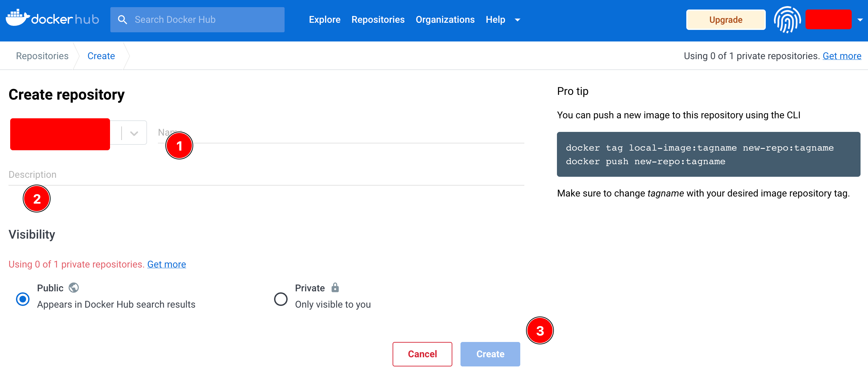Go to Organizations in top navigation
Screen dimensions: 868x378
445,20
